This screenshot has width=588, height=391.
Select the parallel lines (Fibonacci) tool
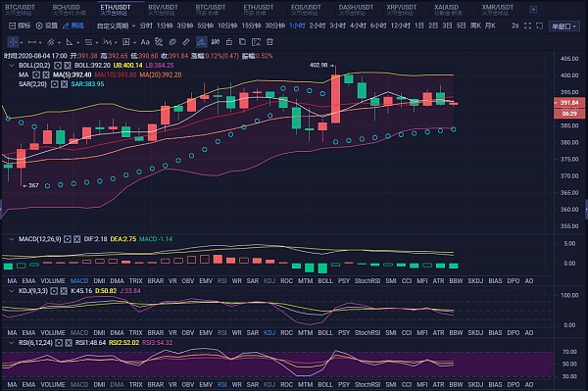(88, 42)
